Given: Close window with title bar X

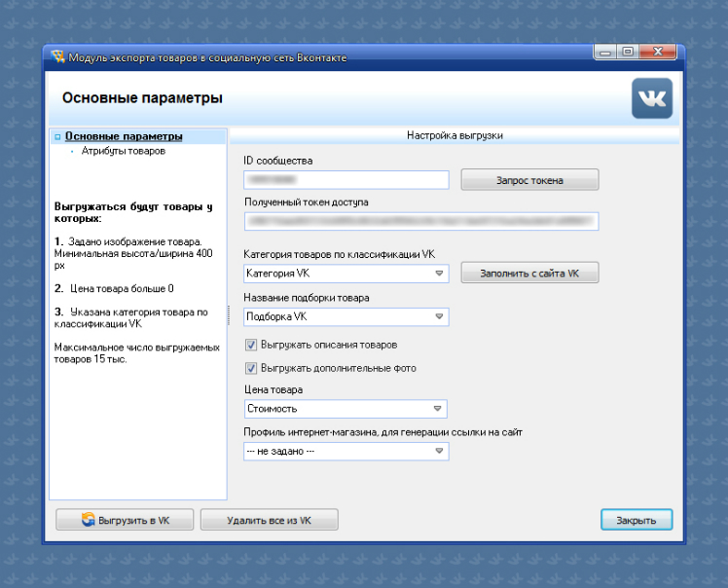Looking at the screenshot, I should [x=657, y=52].
